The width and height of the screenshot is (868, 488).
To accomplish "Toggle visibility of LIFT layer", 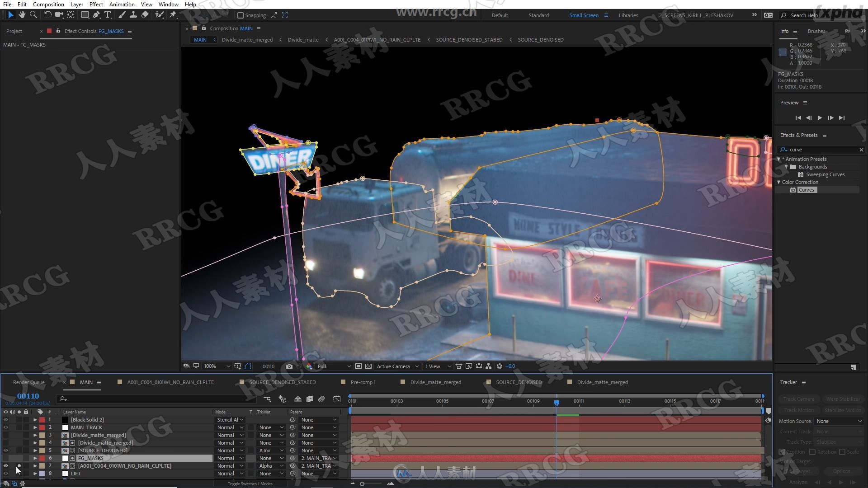I will pyautogui.click(x=5, y=473).
